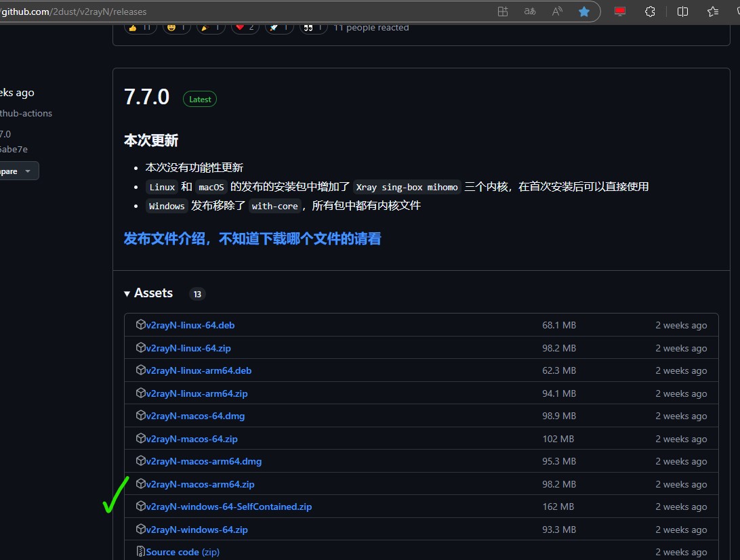This screenshot has height=560, width=740.
Task: Click the red monitor extension icon
Action: pyautogui.click(x=619, y=12)
